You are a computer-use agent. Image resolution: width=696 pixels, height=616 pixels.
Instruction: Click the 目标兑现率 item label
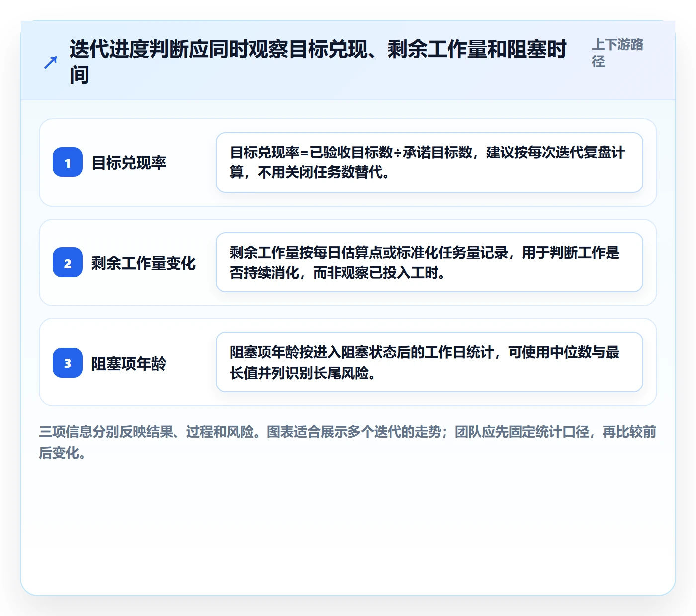click(129, 163)
